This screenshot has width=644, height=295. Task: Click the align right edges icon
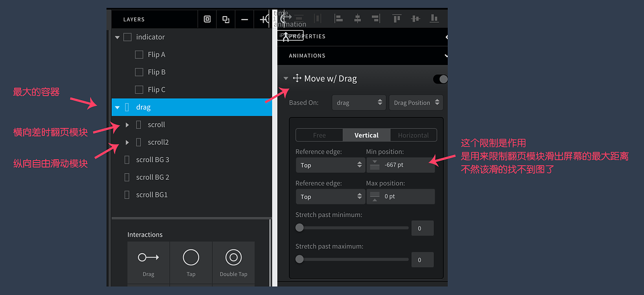click(375, 19)
